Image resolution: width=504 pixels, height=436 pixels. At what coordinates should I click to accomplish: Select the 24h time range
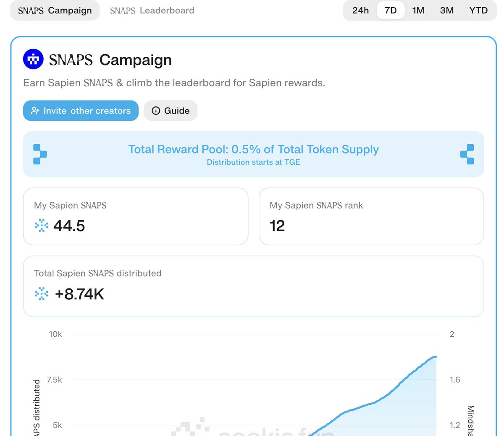tap(360, 11)
